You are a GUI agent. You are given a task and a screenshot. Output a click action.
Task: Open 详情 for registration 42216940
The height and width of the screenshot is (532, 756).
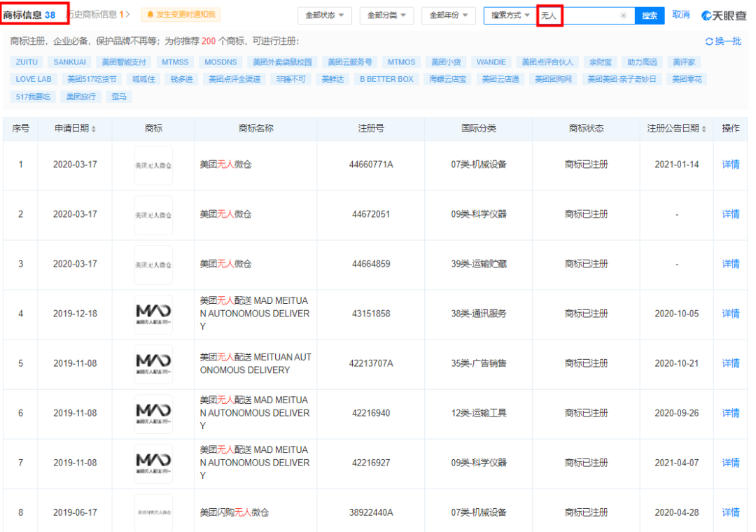[730, 413]
